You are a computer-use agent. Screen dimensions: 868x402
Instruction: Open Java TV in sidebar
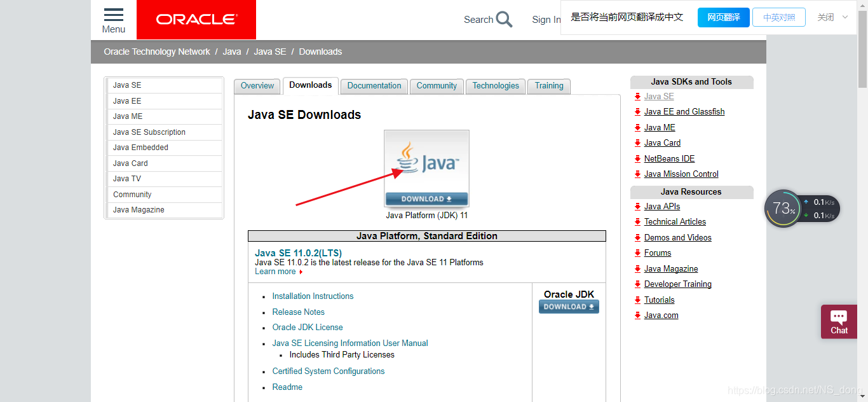click(165, 179)
